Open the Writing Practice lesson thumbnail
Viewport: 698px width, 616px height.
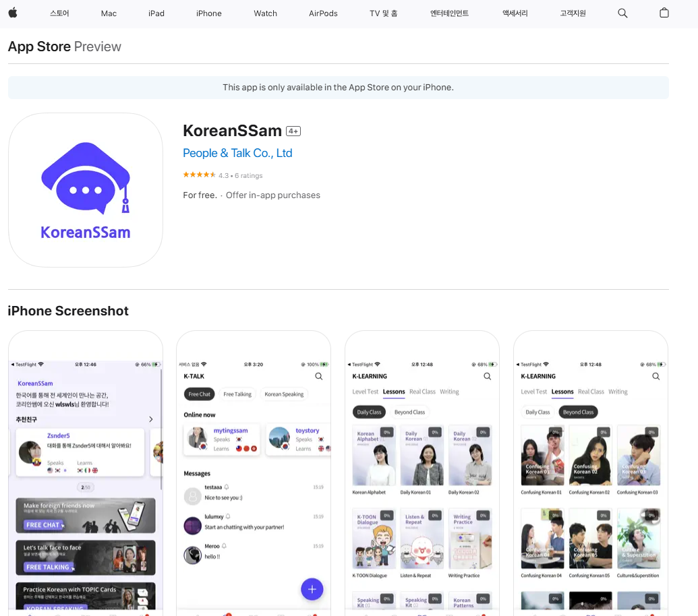pos(470,538)
